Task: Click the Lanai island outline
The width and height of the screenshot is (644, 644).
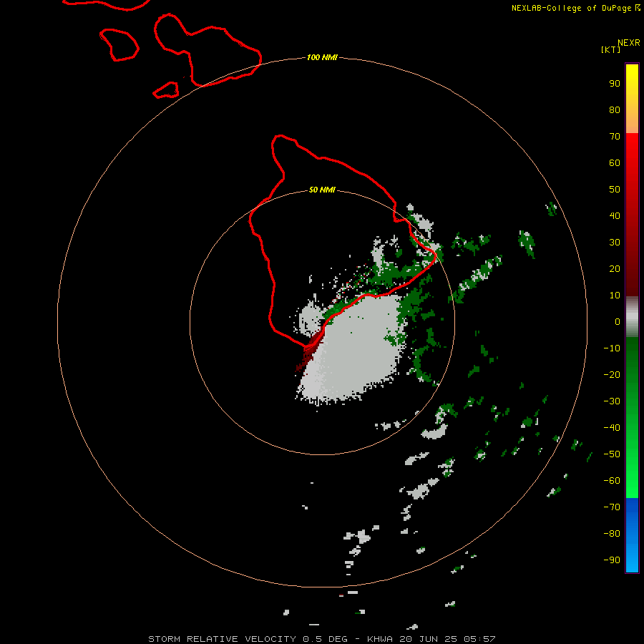Action: point(119,45)
